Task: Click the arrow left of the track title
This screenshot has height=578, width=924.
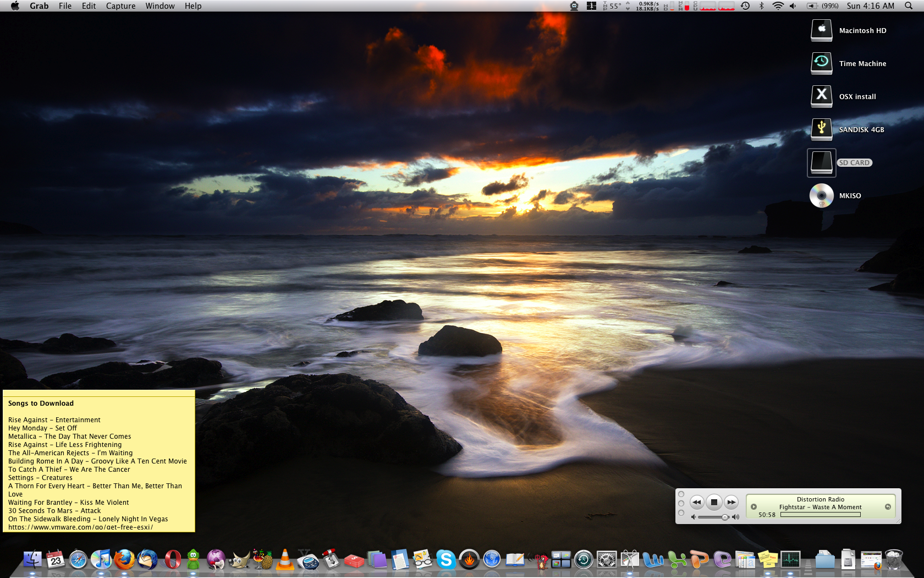Action: tap(754, 507)
